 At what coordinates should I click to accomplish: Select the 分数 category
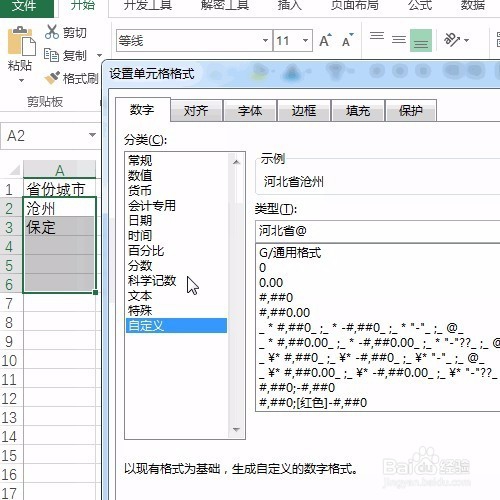click(177, 265)
